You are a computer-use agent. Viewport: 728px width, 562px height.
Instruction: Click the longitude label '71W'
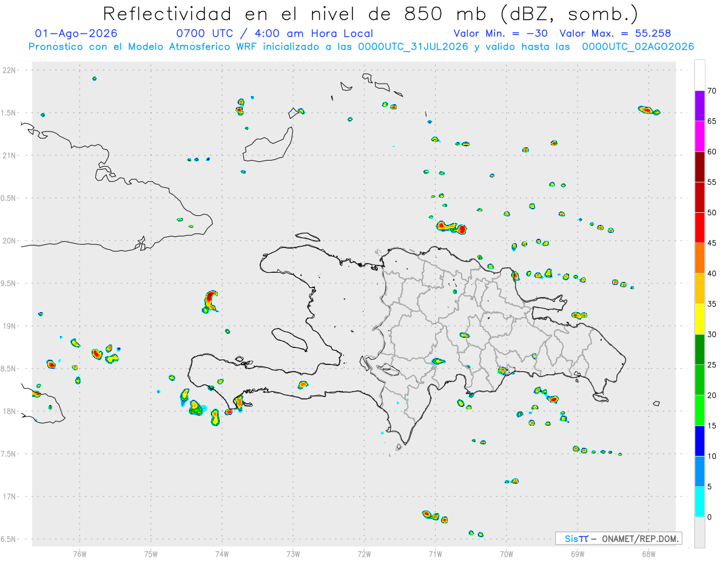click(x=435, y=554)
